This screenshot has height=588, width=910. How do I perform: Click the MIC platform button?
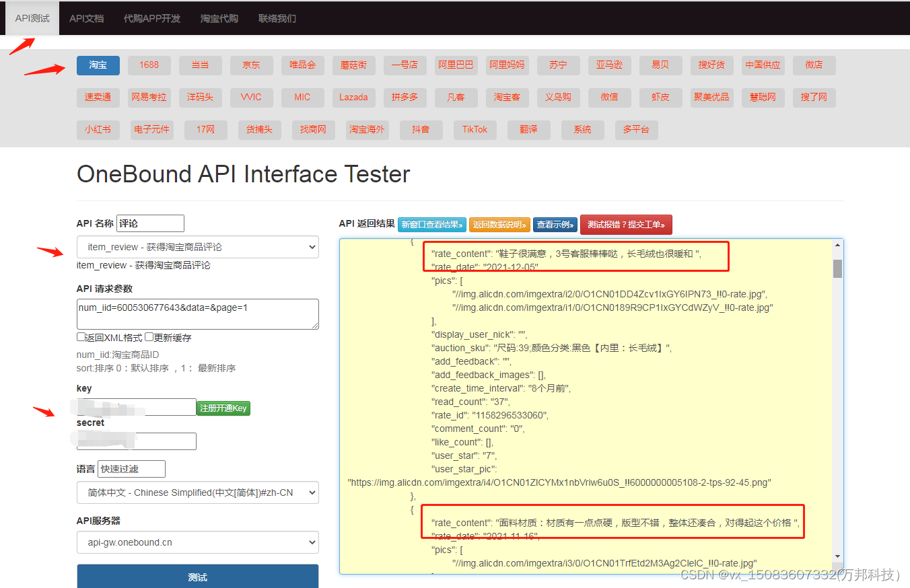click(303, 98)
